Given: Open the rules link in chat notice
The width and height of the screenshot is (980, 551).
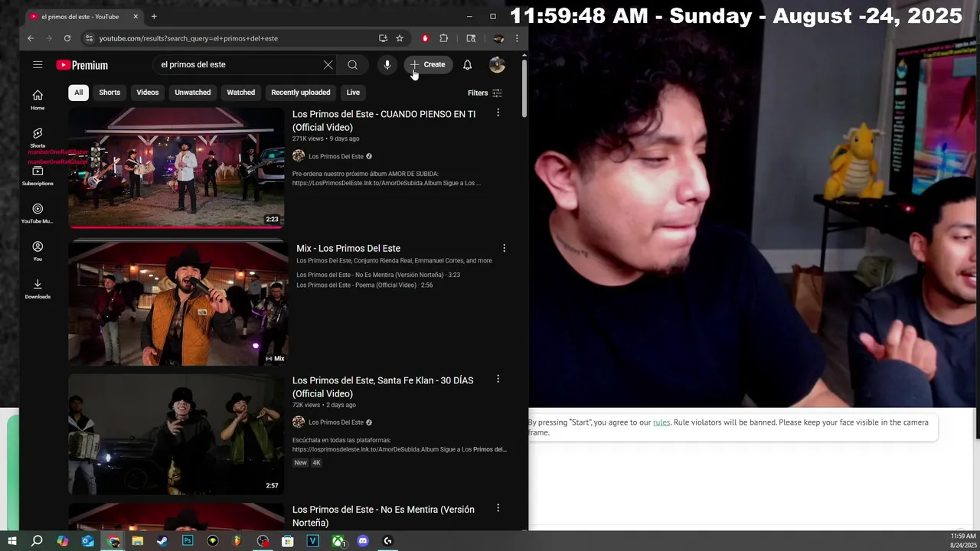Looking at the screenshot, I should pos(661,422).
